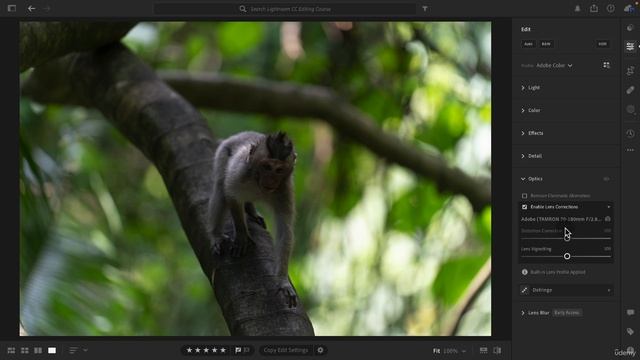Toggle the left panel icon at top-left
The height and width of the screenshot is (360, 640).
[x=12, y=8]
